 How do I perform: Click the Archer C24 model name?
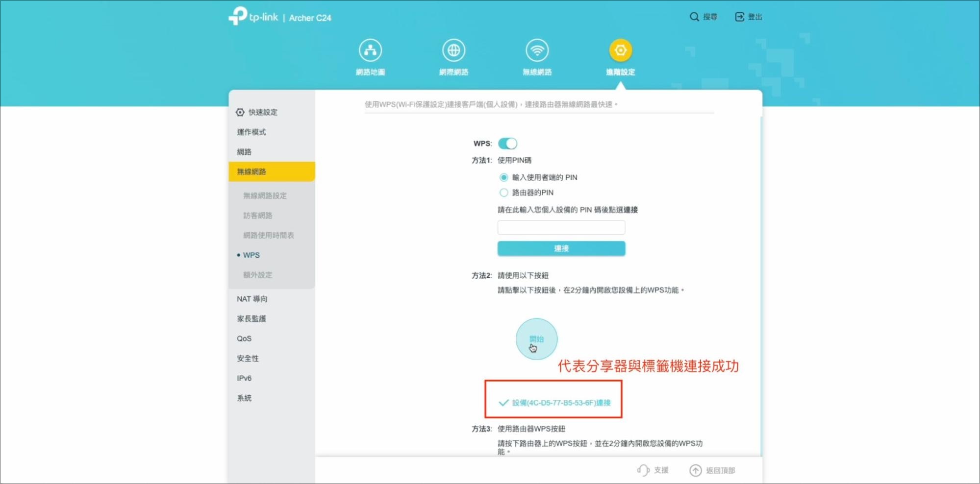coord(310,18)
